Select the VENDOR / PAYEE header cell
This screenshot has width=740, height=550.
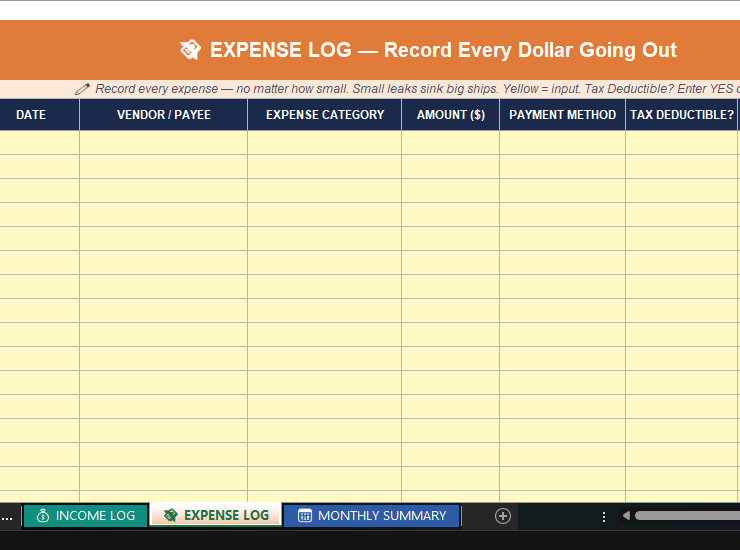click(164, 115)
